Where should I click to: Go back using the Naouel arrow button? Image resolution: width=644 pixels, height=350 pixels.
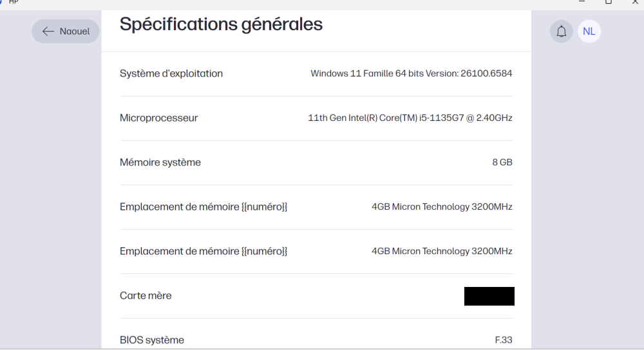[x=66, y=32]
